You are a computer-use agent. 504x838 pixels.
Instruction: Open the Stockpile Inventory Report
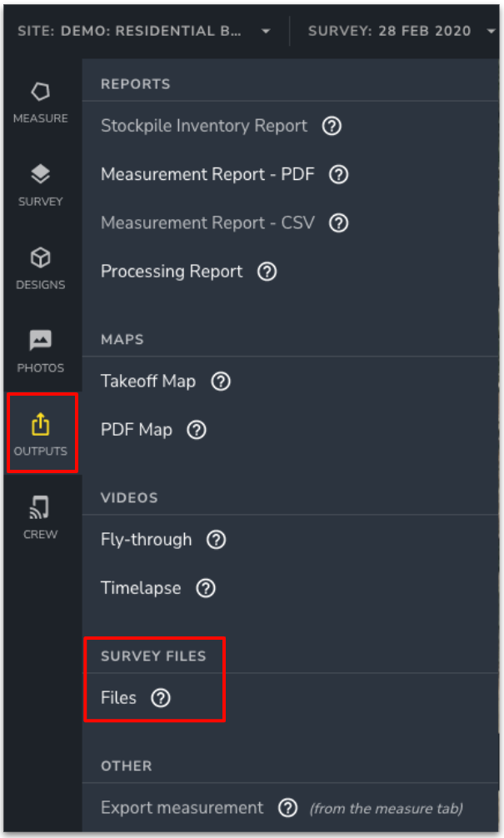click(x=204, y=125)
